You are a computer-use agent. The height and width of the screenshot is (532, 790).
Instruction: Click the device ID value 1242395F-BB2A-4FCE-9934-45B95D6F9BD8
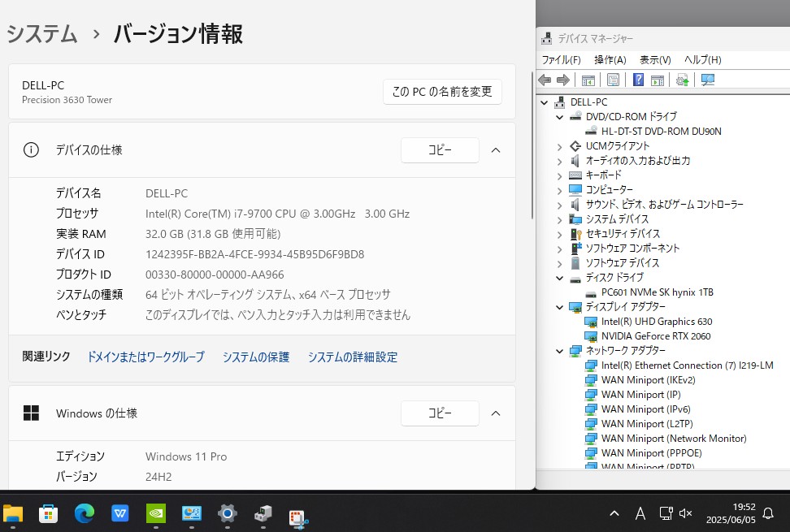click(254, 254)
